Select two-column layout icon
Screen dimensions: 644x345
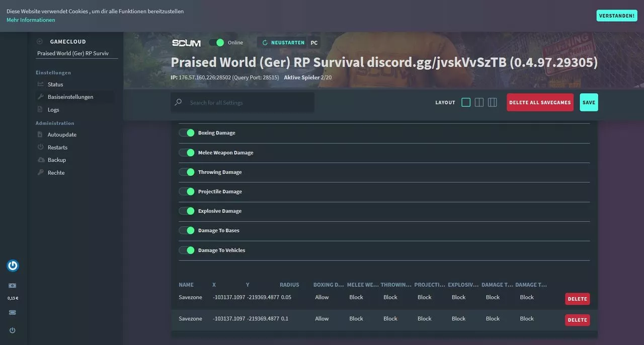pyautogui.click(x=479, y=102)
